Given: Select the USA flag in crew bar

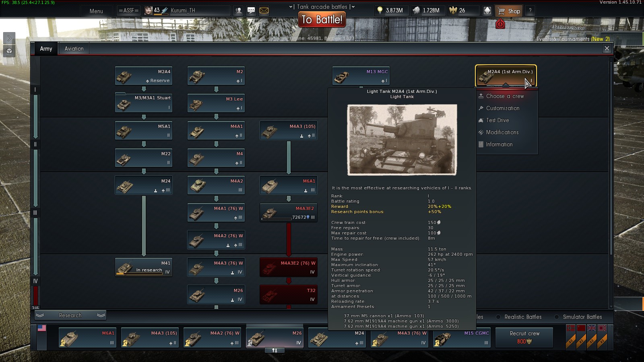Looking at the screenshot, I should tap(42, 328).
